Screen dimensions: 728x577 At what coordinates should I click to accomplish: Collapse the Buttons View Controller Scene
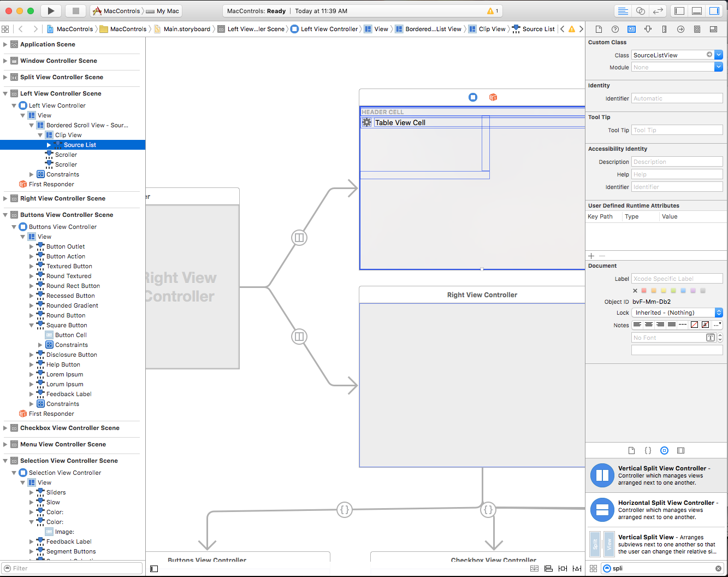[x=5, y=214]
